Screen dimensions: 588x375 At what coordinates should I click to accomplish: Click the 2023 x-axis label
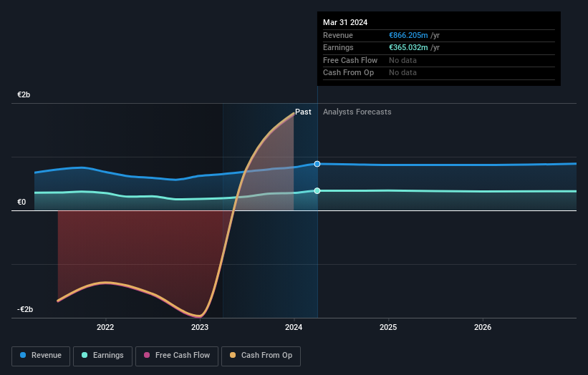click(200, 327)
